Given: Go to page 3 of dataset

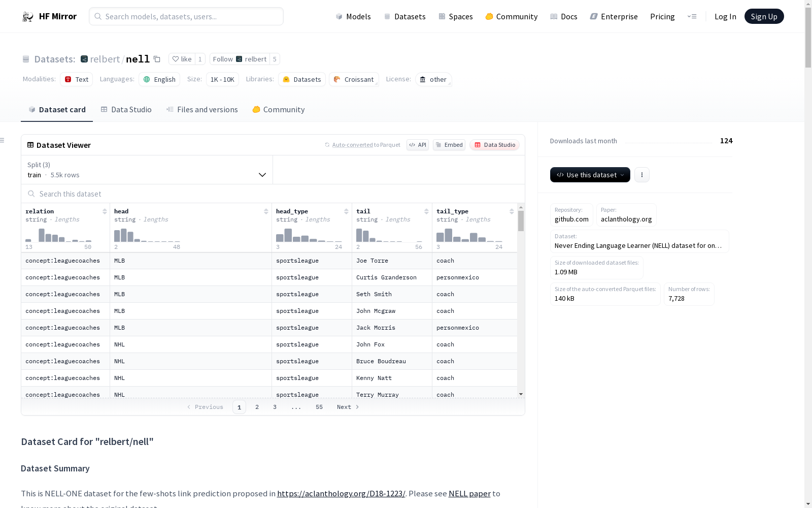Looking at the screenshot, I should (275, 407).
